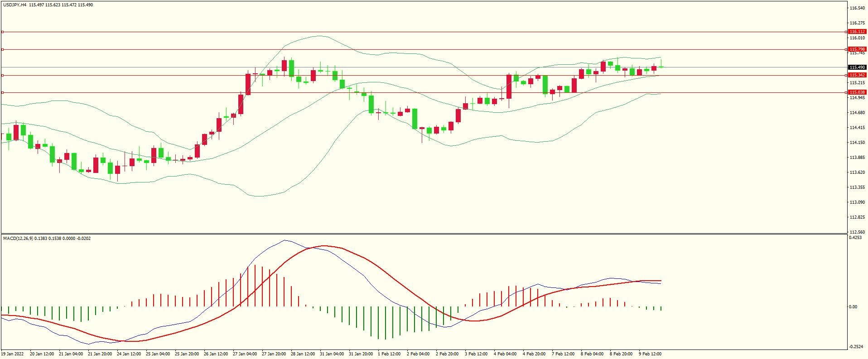The image size is (868, 359).
Task: Click left-edge handle of the 115.342 line
Action: [2, 76]
